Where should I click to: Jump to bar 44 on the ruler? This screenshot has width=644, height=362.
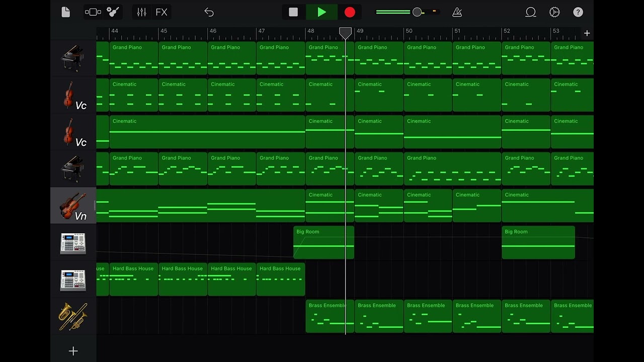(115, 31)
